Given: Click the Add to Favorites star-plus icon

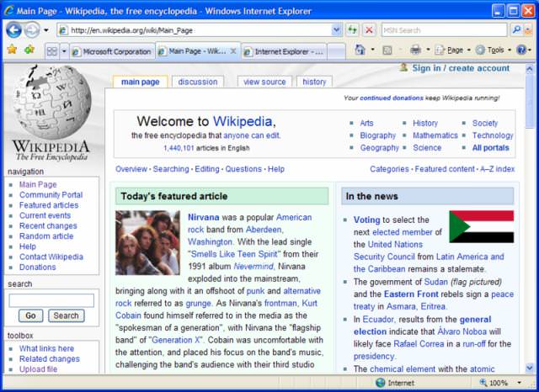Looking at the screenshot, I should 30,50.
